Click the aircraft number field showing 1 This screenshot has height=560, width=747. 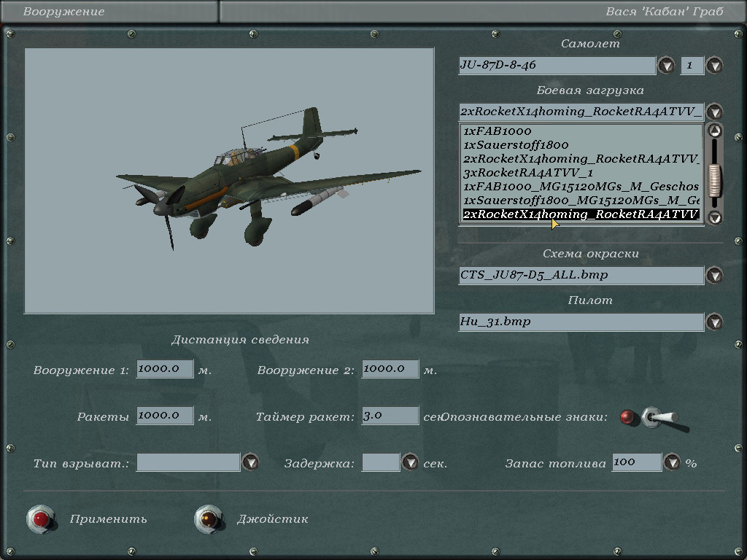[x=692, y=65]
